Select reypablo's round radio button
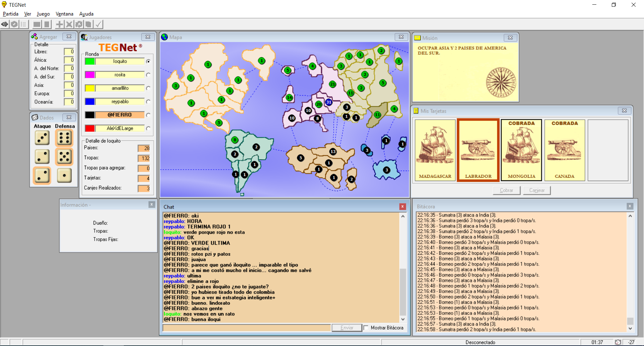This screenshot has height=346, width=644. [148, 102]
